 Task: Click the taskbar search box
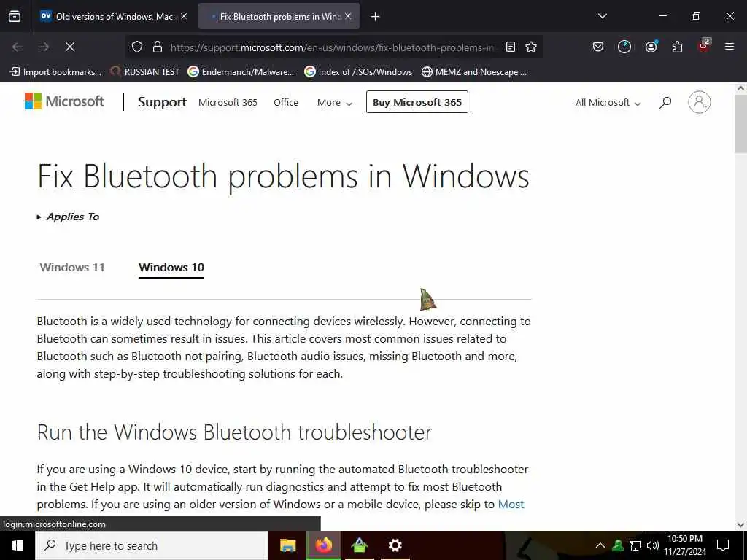click(152, 545)
